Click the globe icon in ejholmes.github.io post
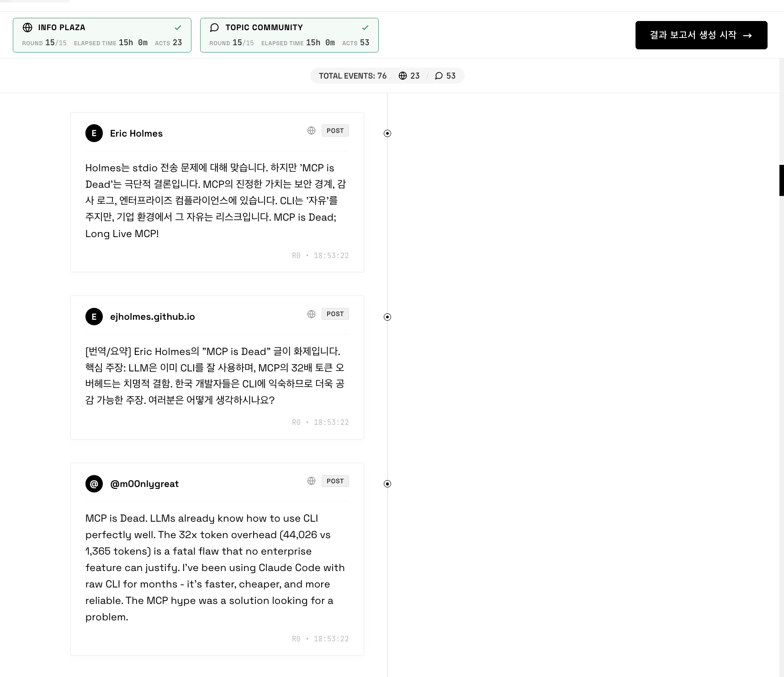784x677 pixels. [x=312, y=314]
